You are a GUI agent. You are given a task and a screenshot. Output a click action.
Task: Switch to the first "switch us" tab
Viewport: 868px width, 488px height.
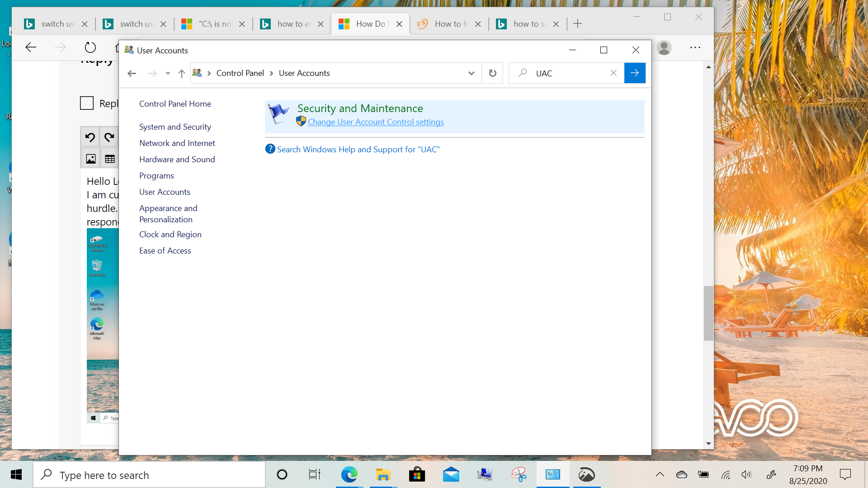57,23
